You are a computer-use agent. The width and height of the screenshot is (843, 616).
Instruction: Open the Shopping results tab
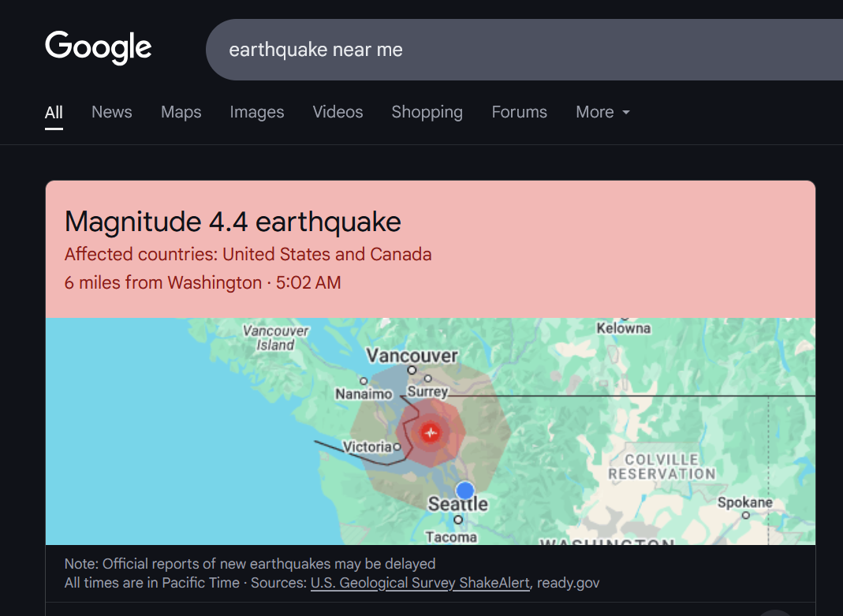click(x=427, y=112)
